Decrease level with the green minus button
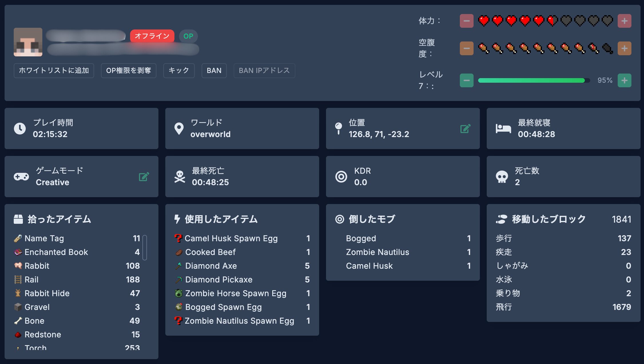Image resolution: width=644 pixels, height=364 pixels. coord(466,80)
